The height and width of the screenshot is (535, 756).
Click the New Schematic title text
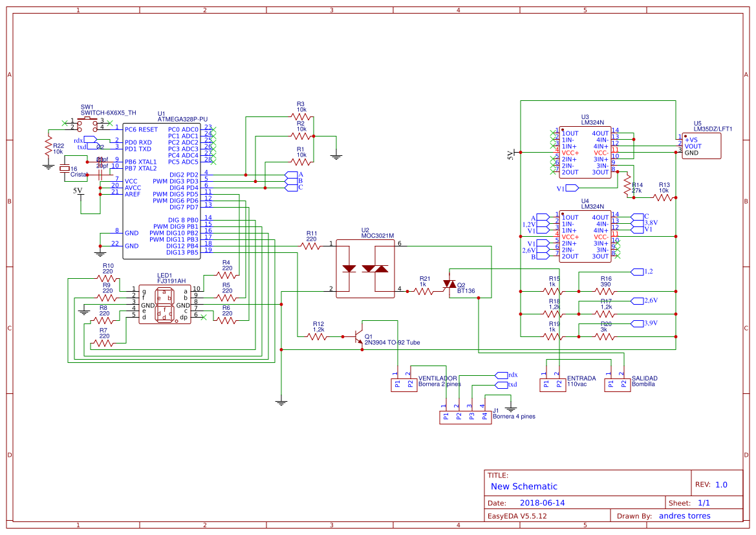(x=525, y=486)
